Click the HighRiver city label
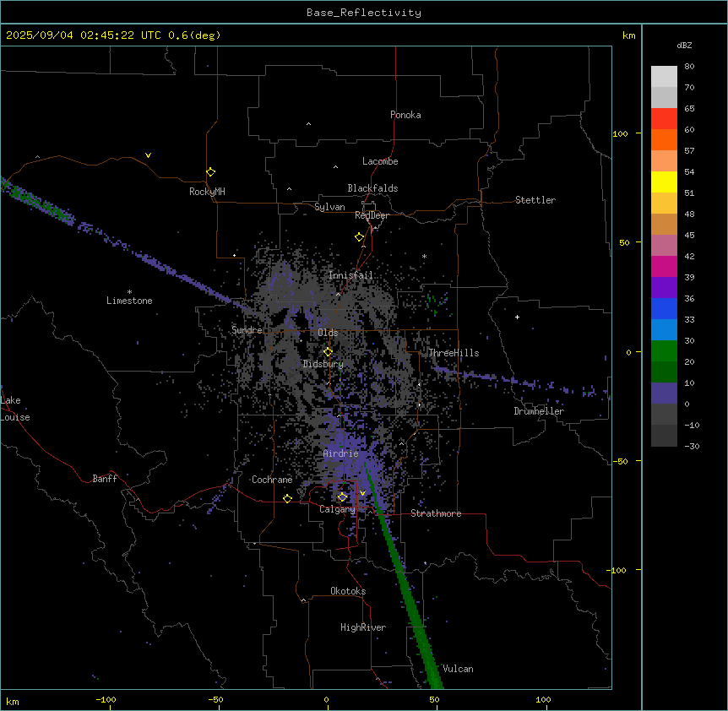Screen dimensions: 728x711 point(363,627)
